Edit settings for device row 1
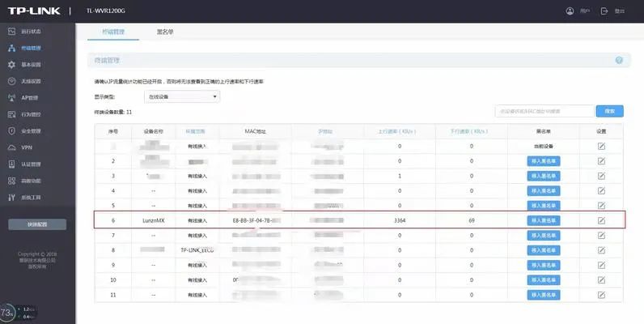Screen dimensions: 644x324 click(601, 147)
